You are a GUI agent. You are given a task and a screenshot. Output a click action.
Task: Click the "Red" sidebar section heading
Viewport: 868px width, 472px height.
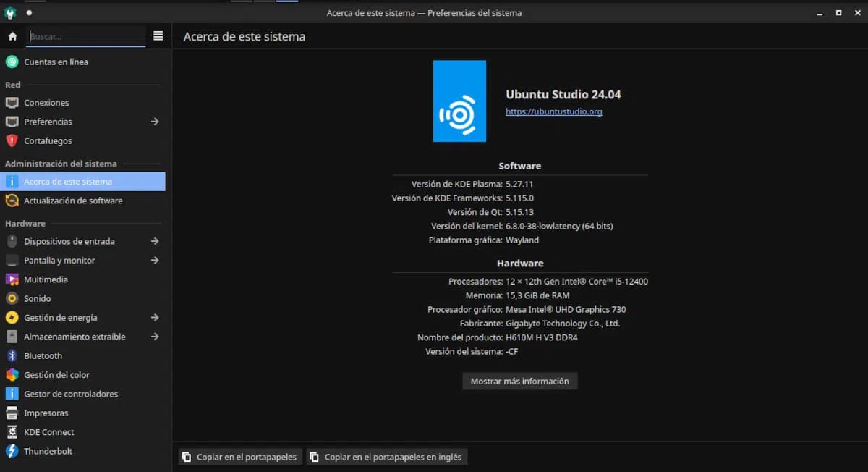13,85
